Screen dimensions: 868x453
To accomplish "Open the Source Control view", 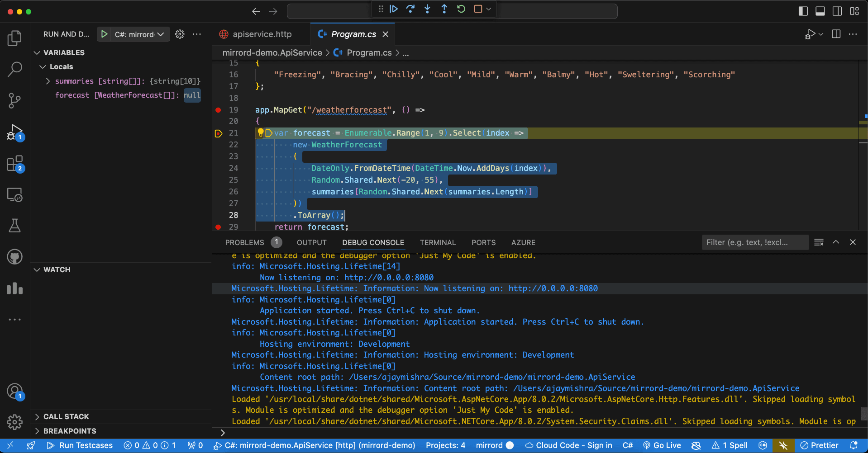I will 14,100.
